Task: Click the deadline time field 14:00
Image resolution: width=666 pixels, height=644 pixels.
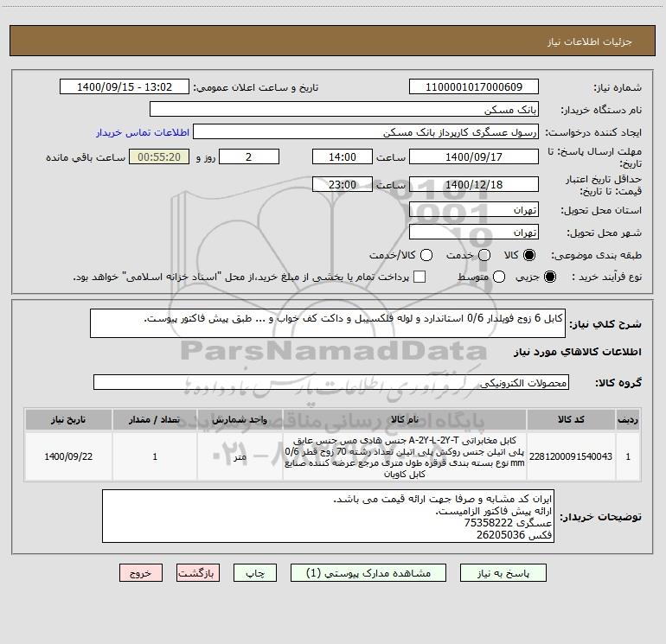Action: click(343, 156)
